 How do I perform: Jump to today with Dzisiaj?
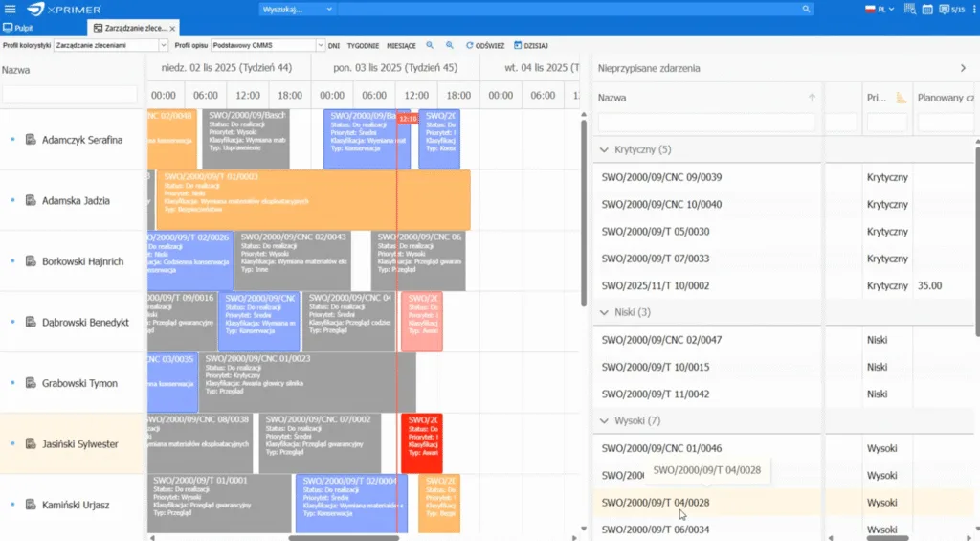531,45
